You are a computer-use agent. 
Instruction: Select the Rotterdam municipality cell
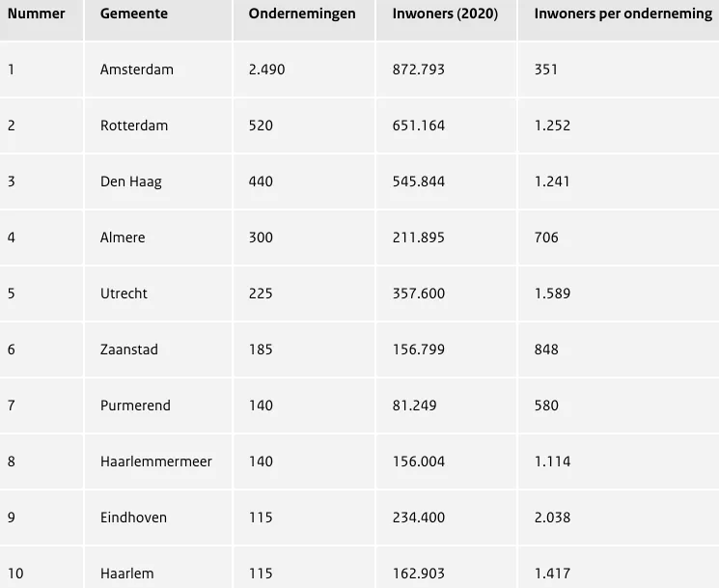click(134, 126)
